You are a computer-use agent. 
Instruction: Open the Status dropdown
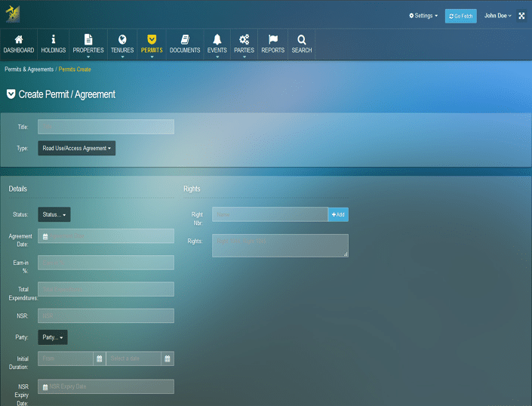[54, 215]
